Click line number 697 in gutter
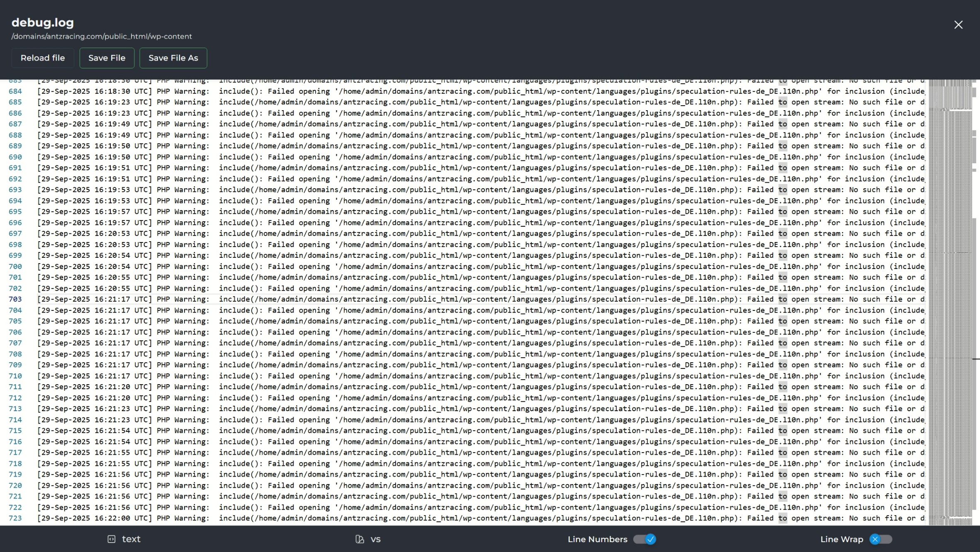 pyautogui.click(x=15, y=233)
